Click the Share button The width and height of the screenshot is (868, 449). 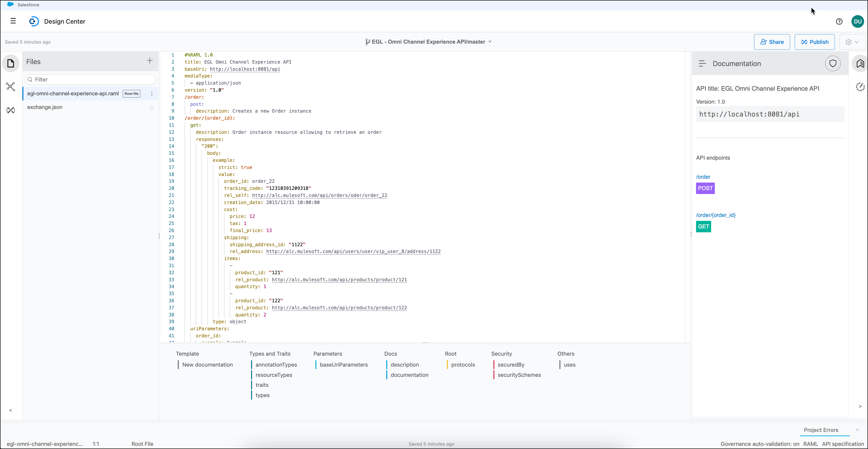pyautogui.click(x=772, y=42)
